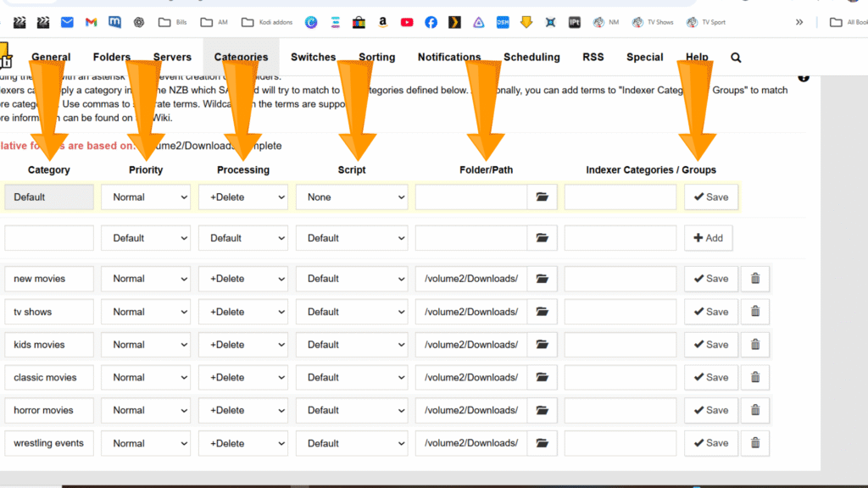This screenshot has width=868, height=488.
Task: Open the Kodi addons bookmark folder
Action: point(265,22)
